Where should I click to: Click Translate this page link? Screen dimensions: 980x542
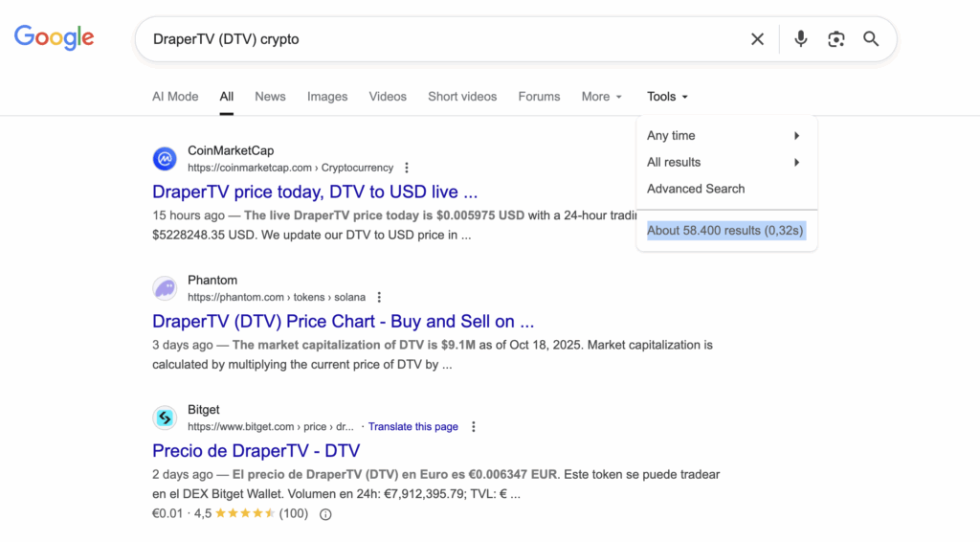click(x=413, y=427)
